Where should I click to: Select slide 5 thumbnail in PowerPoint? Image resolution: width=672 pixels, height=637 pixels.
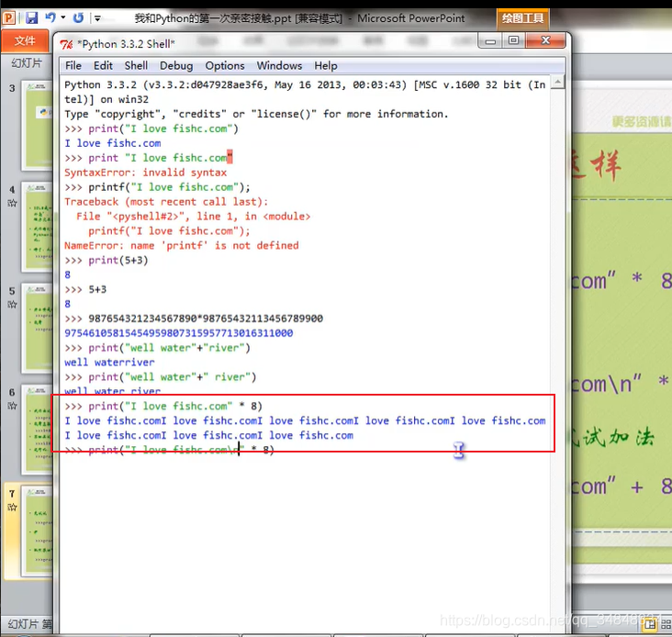(x=39, y=329)
